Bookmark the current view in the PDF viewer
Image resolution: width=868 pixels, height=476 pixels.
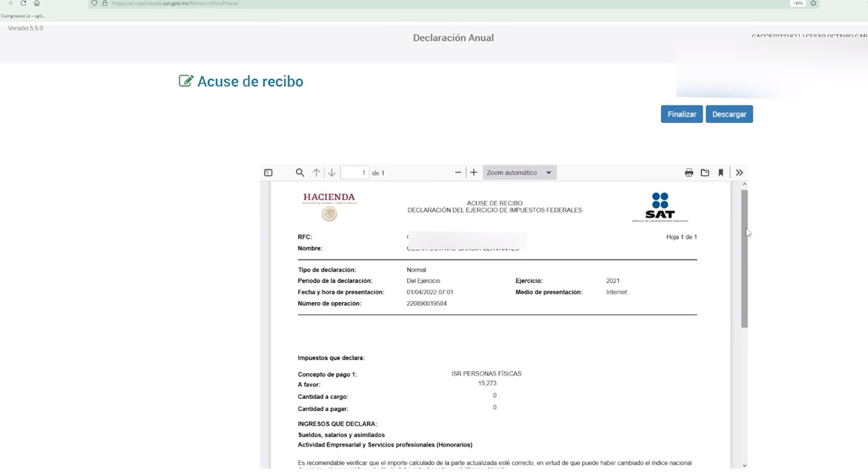click(720, 172)
